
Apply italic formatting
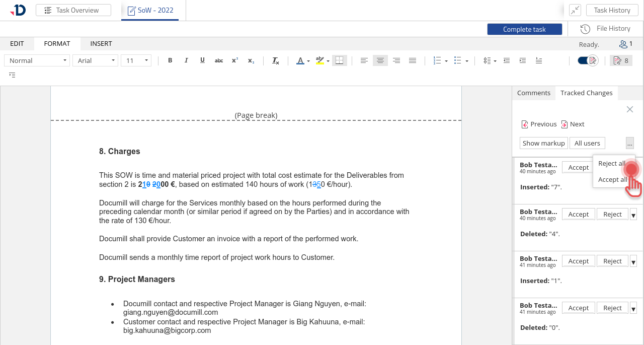coord(186,60)
